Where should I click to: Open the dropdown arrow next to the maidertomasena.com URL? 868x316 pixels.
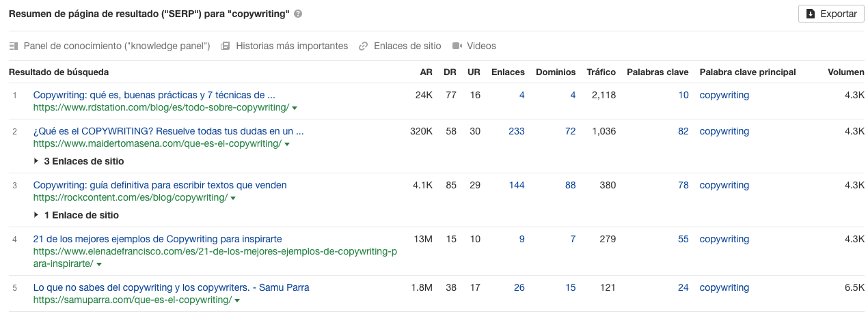click(287, 144)
